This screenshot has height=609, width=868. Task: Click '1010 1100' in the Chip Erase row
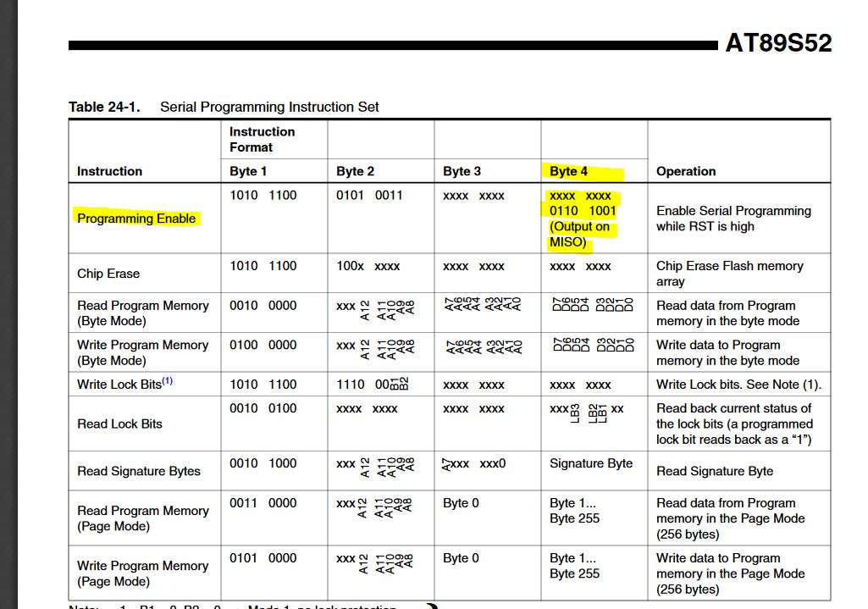pos(263,266)
